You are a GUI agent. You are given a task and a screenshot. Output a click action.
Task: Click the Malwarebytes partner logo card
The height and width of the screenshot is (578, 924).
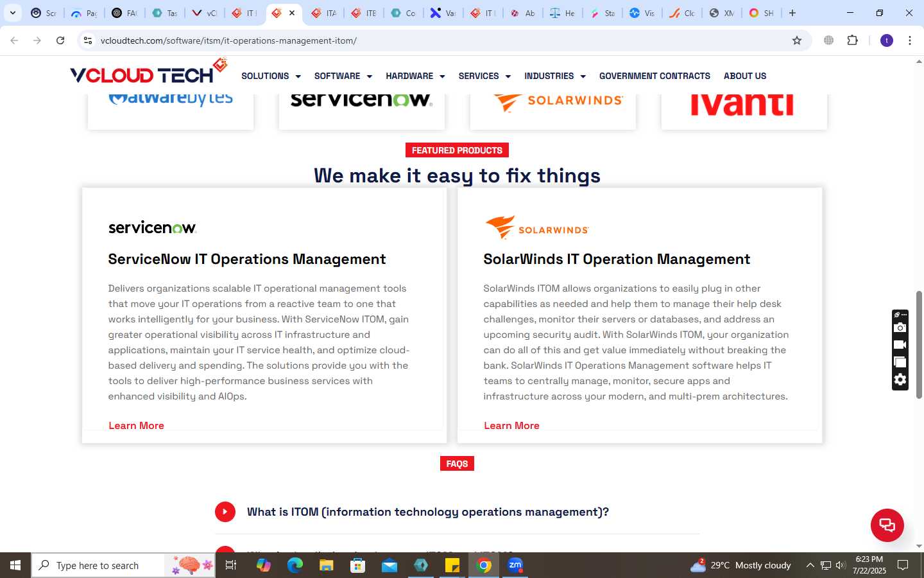171,111
